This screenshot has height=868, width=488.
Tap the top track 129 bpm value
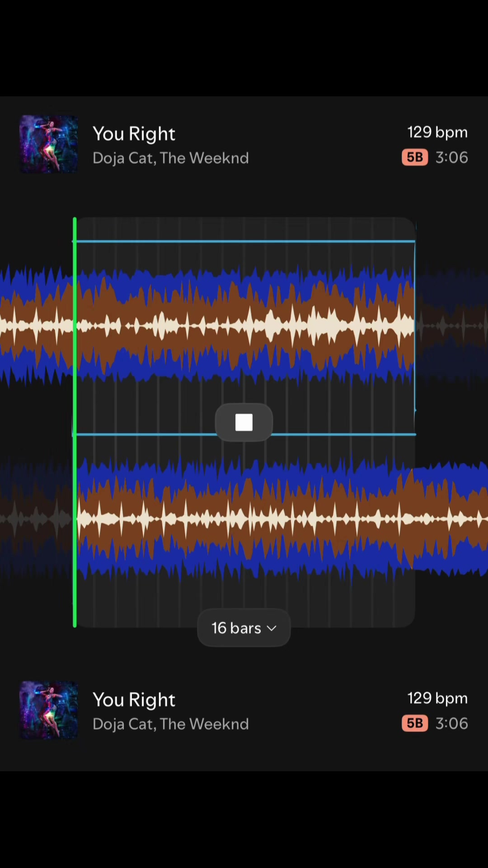pos(437,132)
